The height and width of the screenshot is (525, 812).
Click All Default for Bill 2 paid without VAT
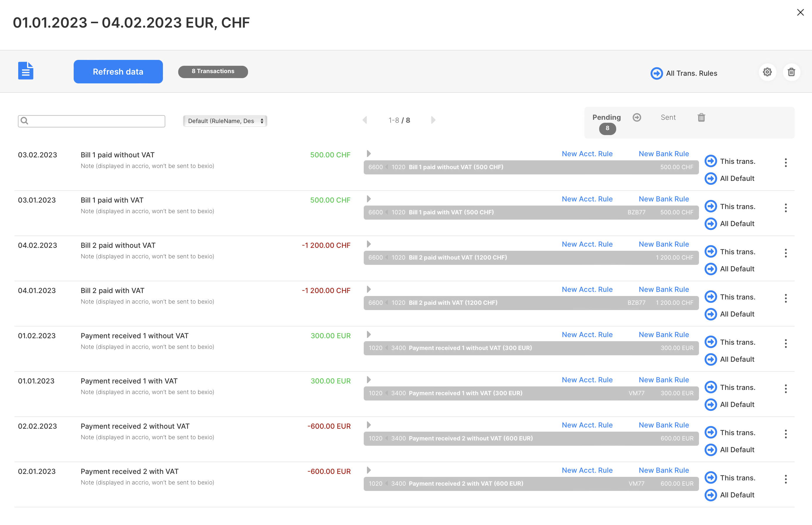pyautogui.click(x=730, y=269)
